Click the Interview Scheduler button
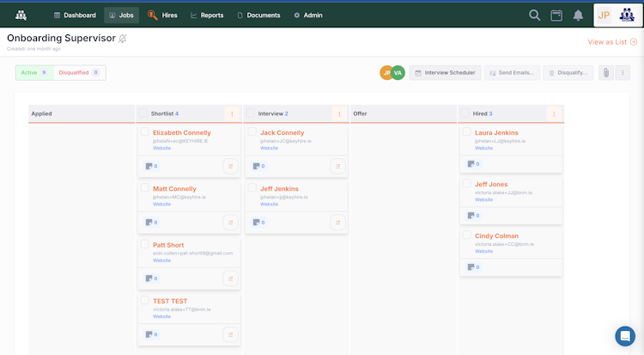 pos(445,73)
